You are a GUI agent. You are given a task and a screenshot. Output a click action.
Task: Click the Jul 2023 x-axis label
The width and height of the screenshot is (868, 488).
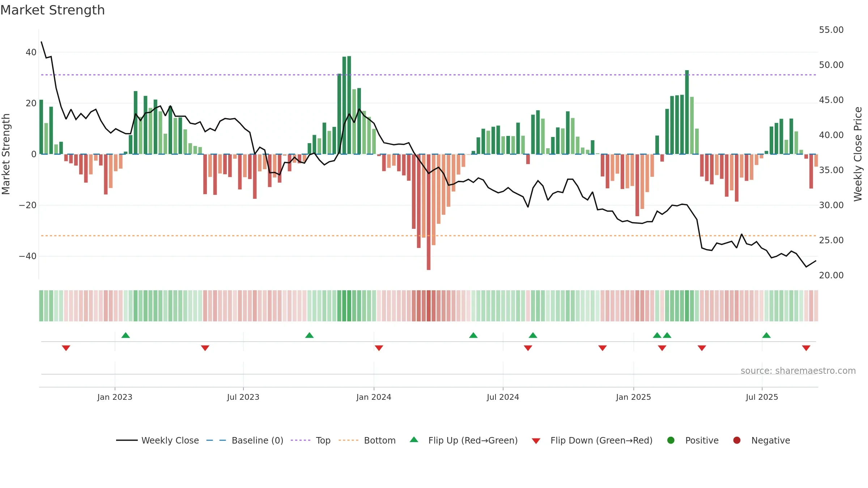(x=243, y=397)
